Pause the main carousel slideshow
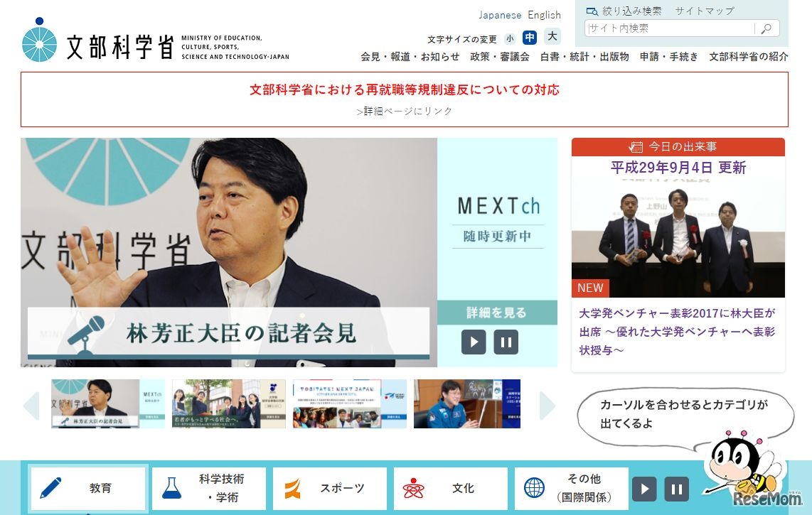The width and height of the screenshot is (812, 515). (x=506, y=342)
